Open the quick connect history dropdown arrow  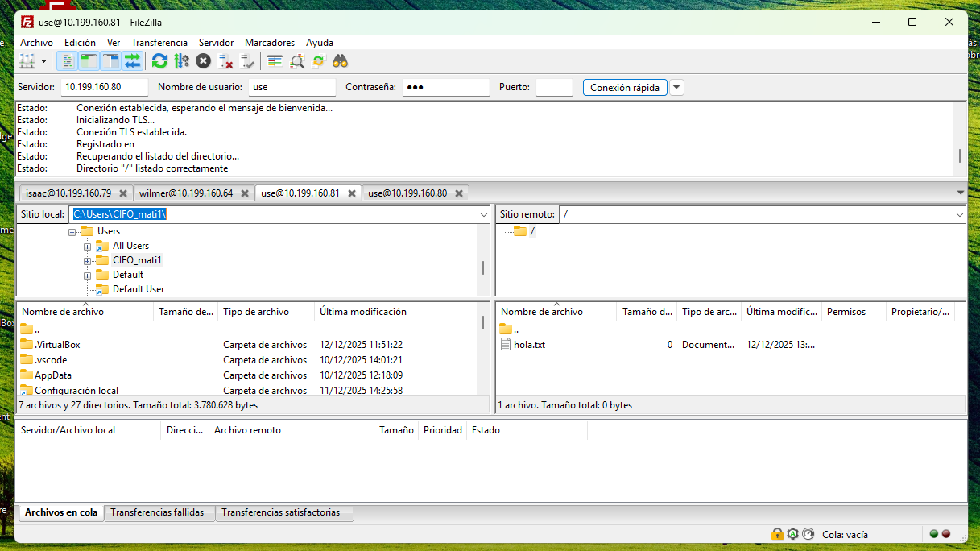coord(676,87)
